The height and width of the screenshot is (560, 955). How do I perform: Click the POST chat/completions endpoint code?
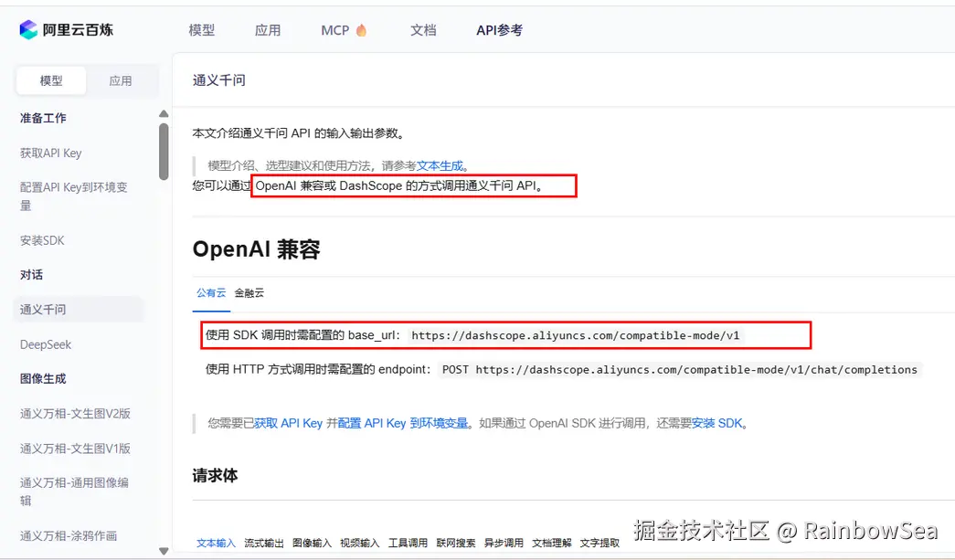coord(679,369)
